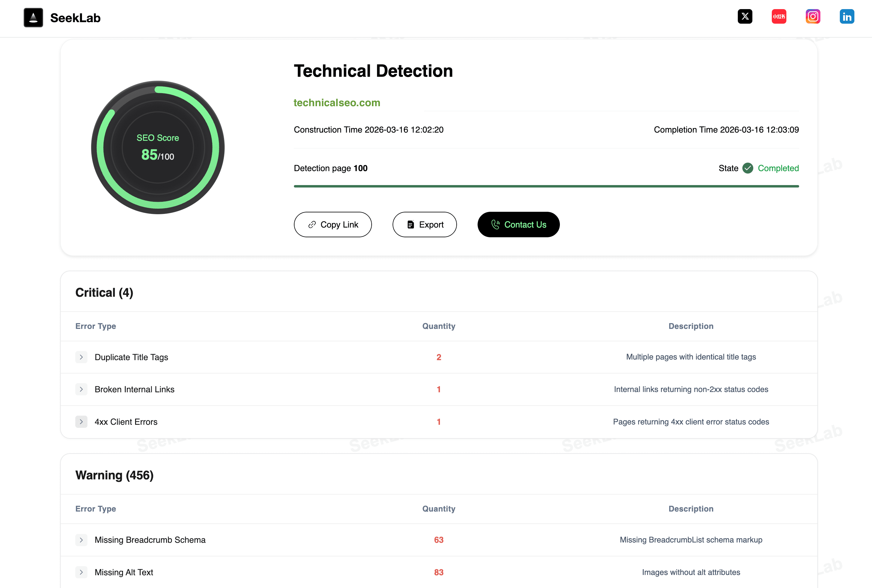
Task: Click the SeekLab brand name
Action: 75,18
